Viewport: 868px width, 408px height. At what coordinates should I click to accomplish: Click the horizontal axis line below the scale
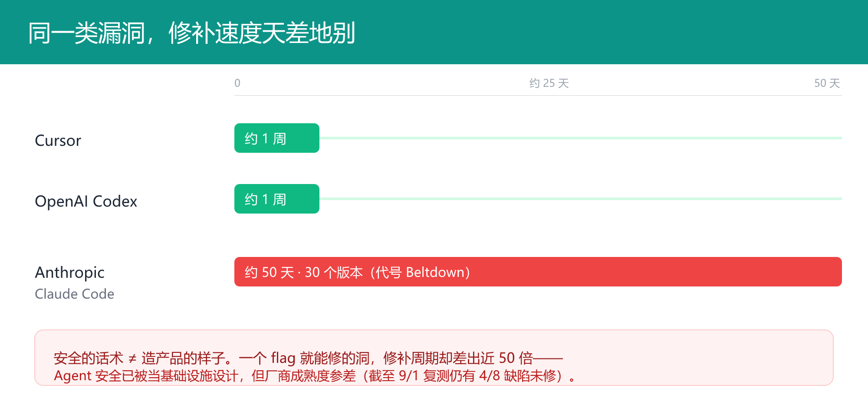(538, 95)
